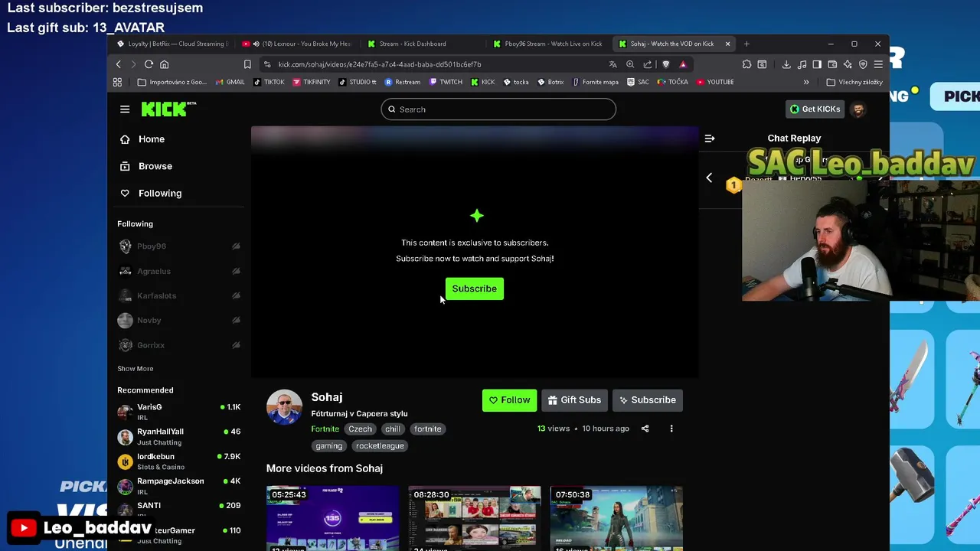980x551 pixels.
Task: Click the Gift Subs button
Action: click(x=573, y=400)
